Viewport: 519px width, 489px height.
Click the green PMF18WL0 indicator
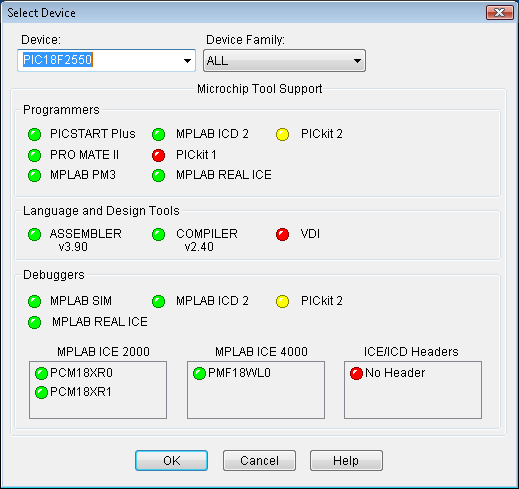(199, 373)
